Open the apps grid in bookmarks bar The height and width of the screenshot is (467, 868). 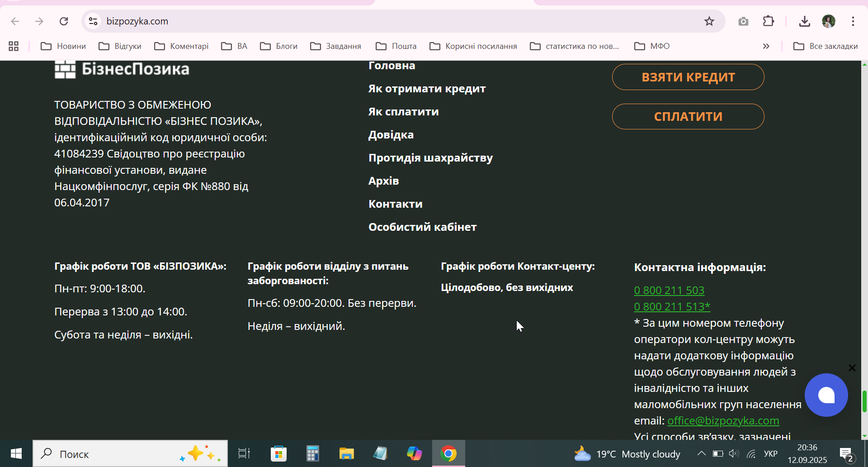(x=14, y=46)
